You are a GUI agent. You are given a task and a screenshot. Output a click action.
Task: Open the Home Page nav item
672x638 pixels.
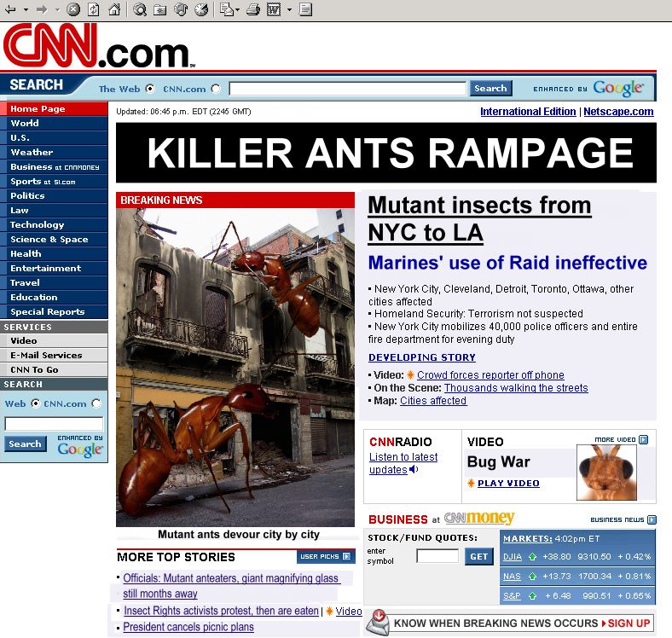click(x=54, y=109)
